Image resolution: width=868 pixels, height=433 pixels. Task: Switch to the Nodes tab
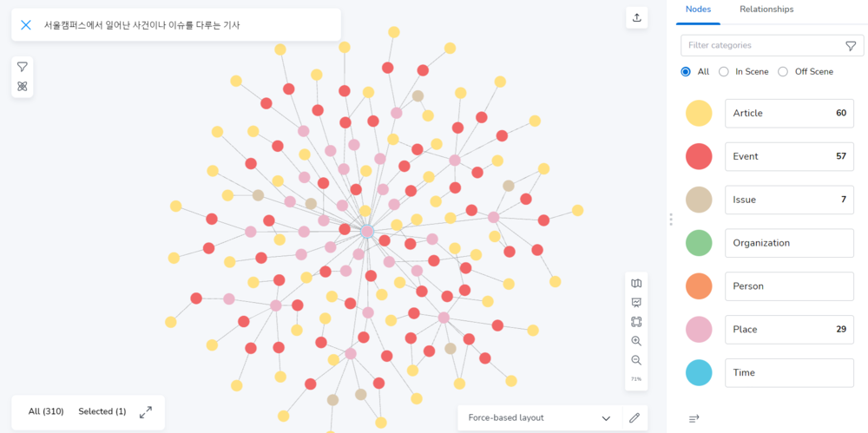tap(698, 10)
